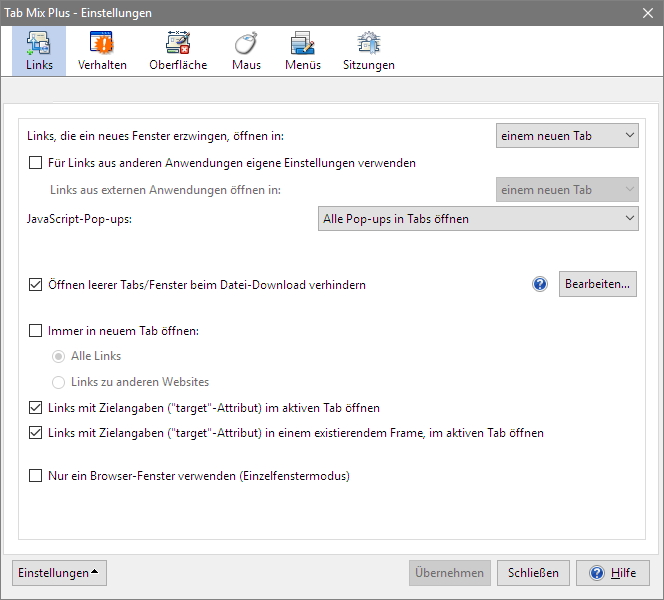Select the 'Alle Links' radio button
Viewport: 664px width, 600px height.
(x=58, y=356)
